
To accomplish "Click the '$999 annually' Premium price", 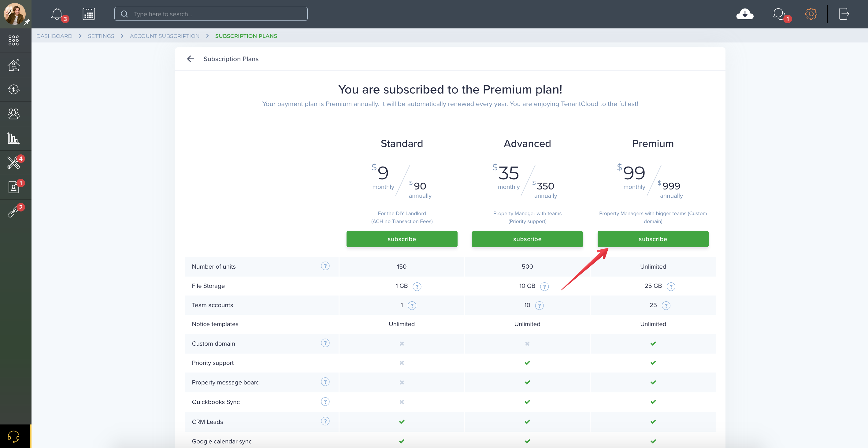I will 670,189.
